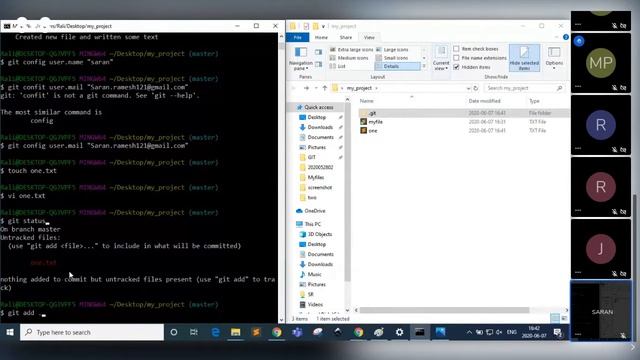Viewport: 640px width, 360px height.
Task: Expand the address bar history dropdown
Action: (x=468, y=88)
